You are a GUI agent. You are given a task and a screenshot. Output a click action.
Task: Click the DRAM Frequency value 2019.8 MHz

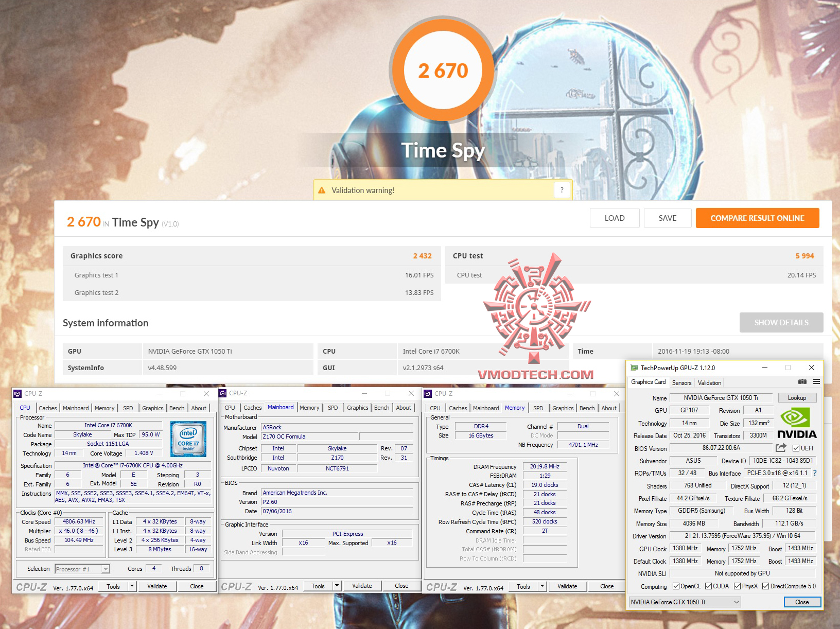coord(545,466)
